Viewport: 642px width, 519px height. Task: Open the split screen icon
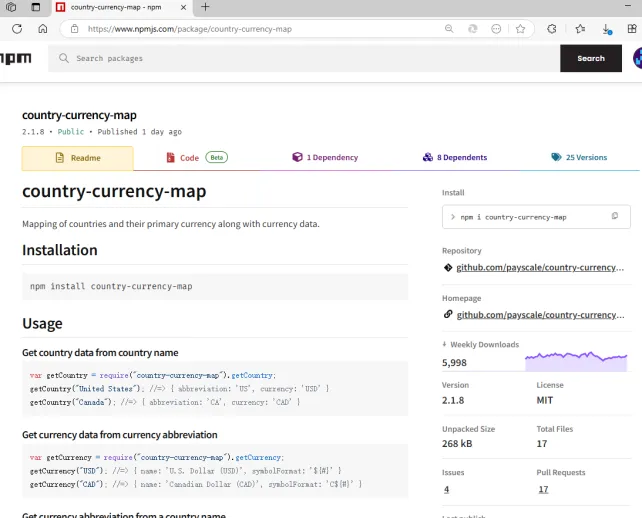pos(632,29)
